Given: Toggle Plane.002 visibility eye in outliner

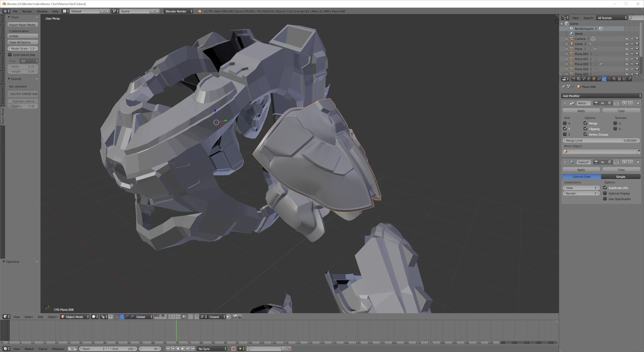Looking at the screenshot, I should click(627, 59).
